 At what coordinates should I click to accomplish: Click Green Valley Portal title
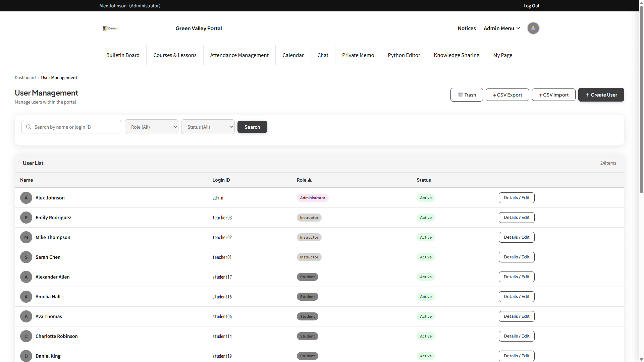(x=199, y=28)
